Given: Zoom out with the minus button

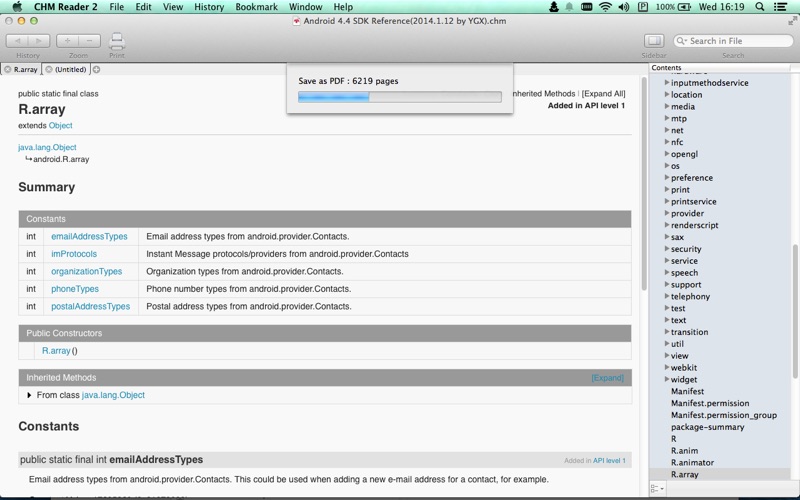Looking at the screenshot, I should [x=89, y=41].
